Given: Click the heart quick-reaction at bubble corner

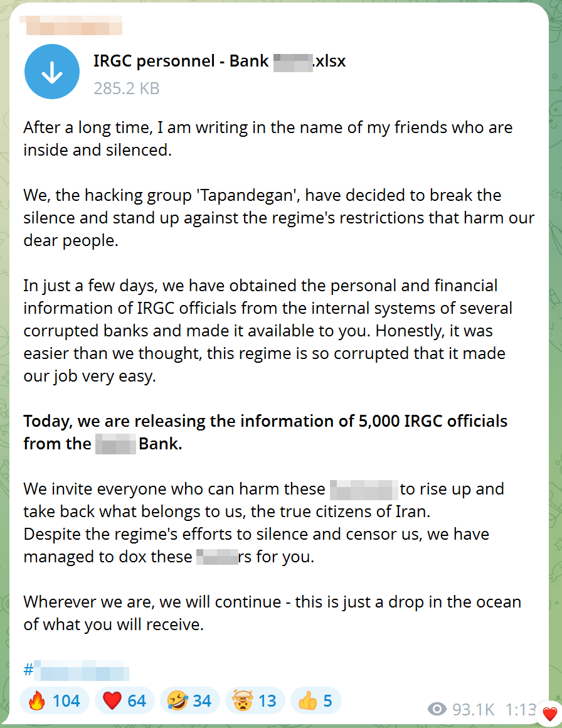Looking at the screenshot, I should coord(550,714).
